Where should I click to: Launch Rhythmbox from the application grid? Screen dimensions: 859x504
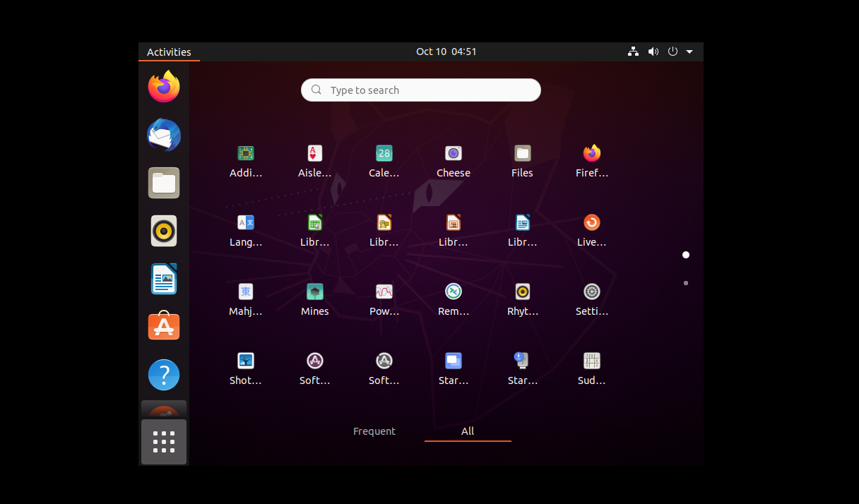(523, 299)
